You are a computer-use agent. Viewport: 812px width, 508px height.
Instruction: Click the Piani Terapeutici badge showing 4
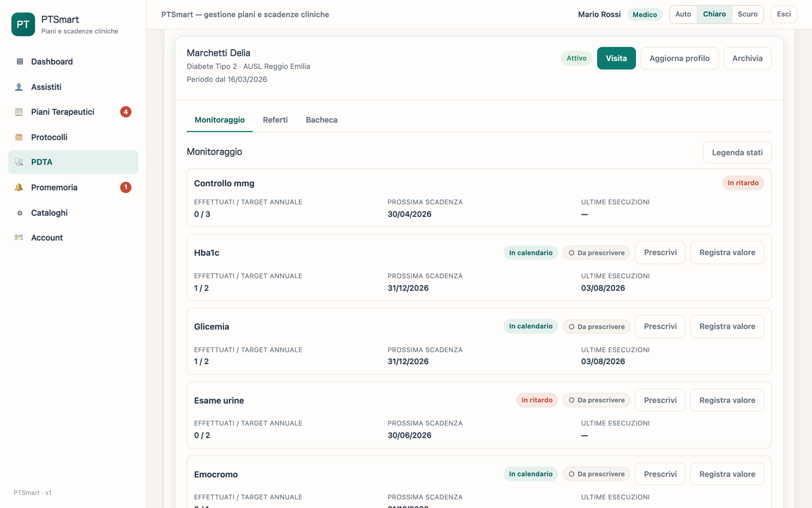(126, 112)
